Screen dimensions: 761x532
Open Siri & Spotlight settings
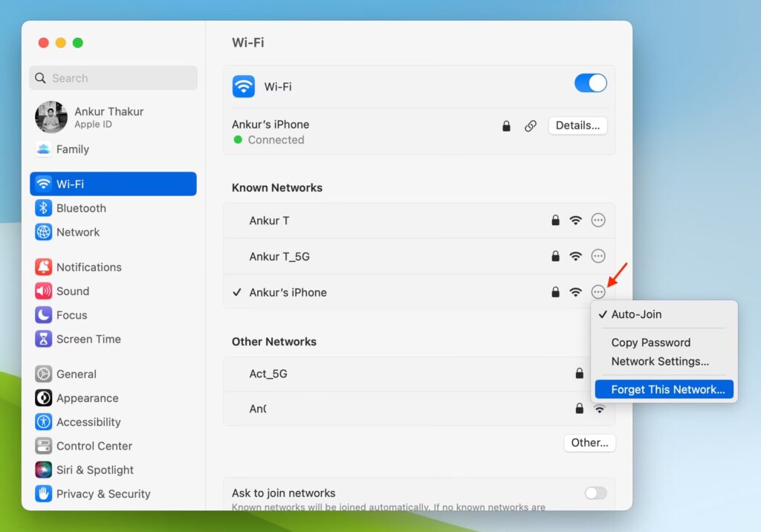click(x=94, y=470)
